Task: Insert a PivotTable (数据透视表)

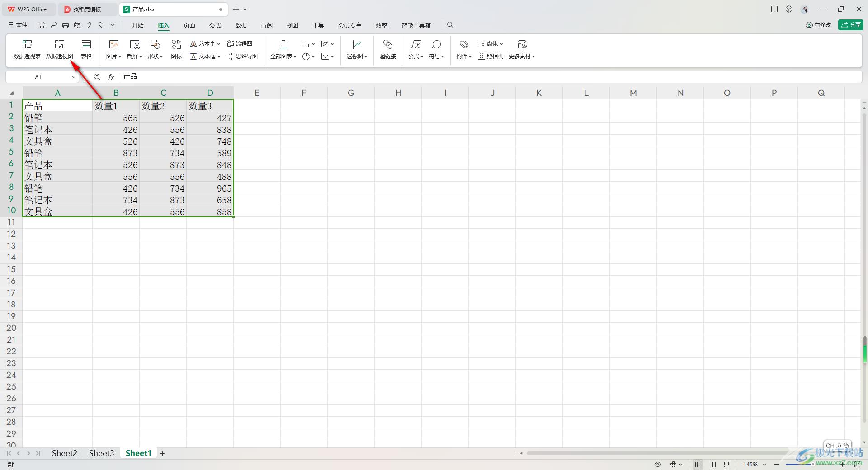Action: point(27,50)
